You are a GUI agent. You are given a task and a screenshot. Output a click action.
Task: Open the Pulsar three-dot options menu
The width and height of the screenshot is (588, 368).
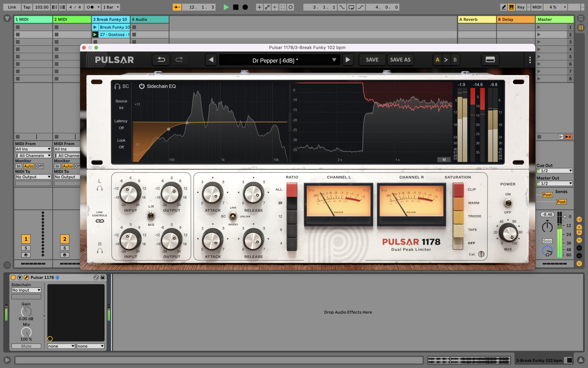(x=530, y=60)
